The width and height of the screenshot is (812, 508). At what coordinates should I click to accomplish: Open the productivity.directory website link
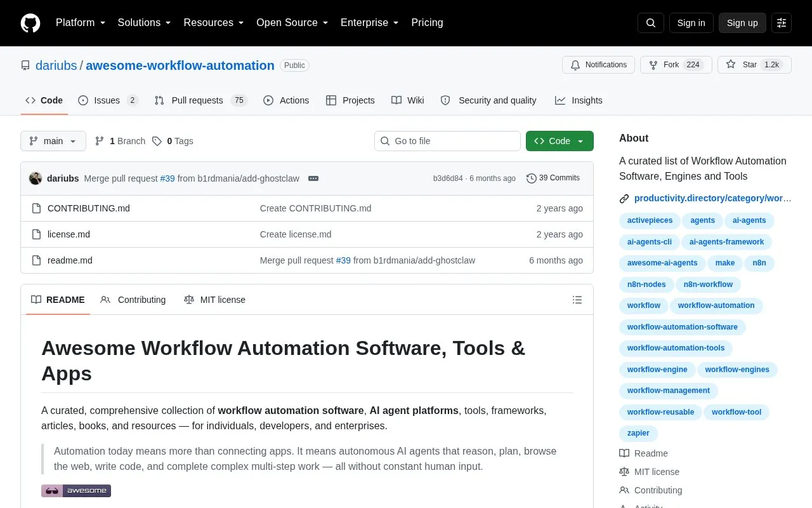(x=712, y=198)
